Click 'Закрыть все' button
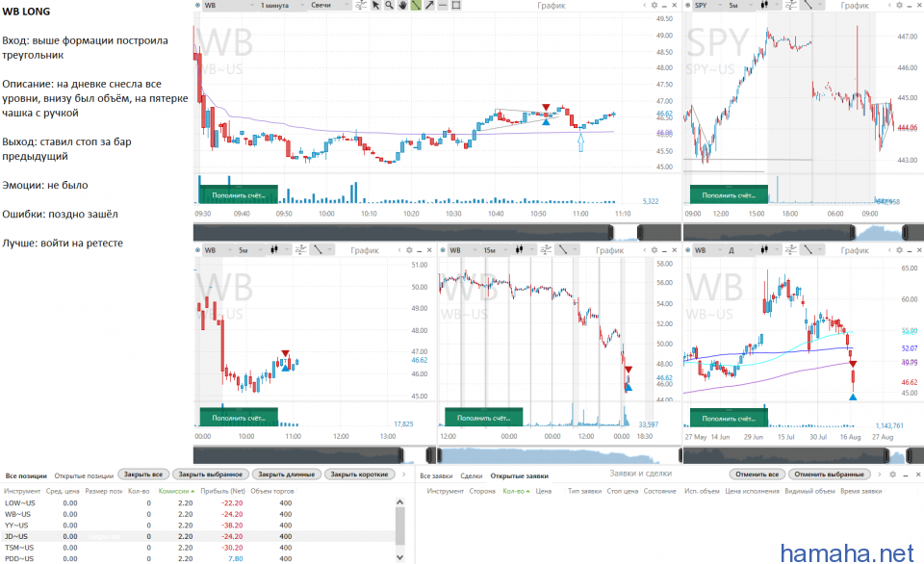The width and height of the screenshot is (924, 564). point(143,474)
